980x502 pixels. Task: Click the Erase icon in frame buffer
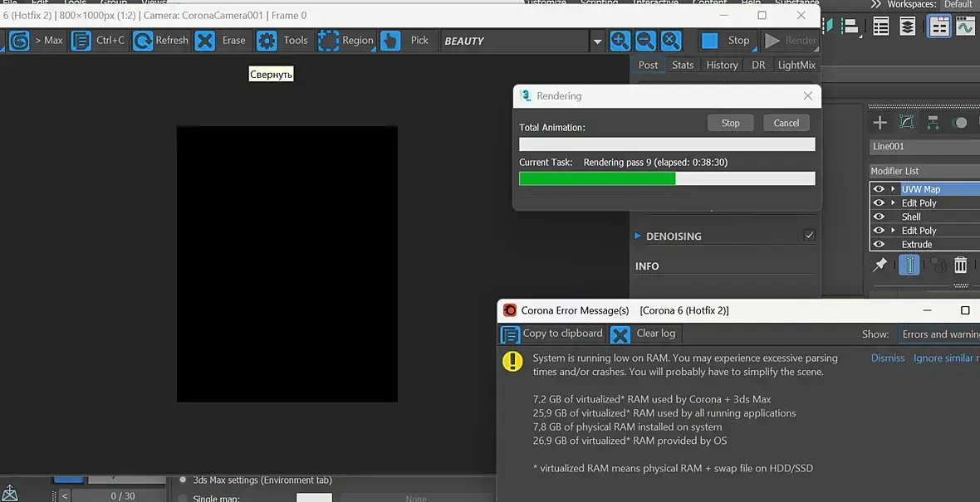point(205,41)
